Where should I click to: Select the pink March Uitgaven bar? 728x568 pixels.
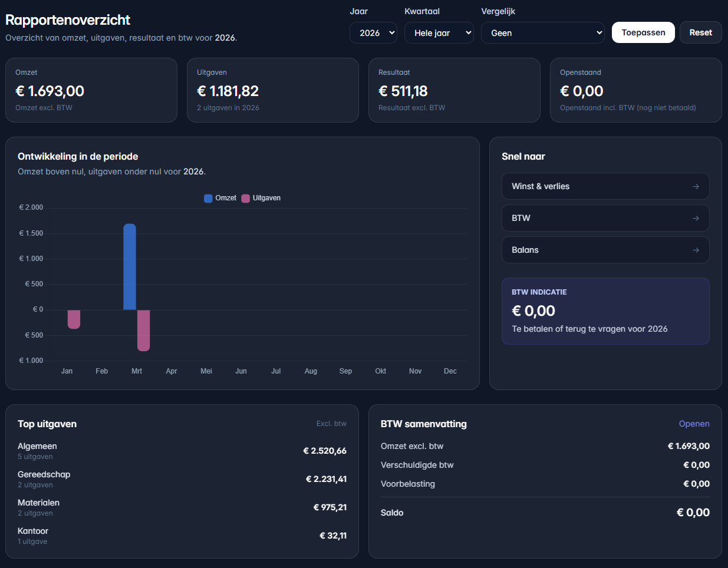click(143, 330)
